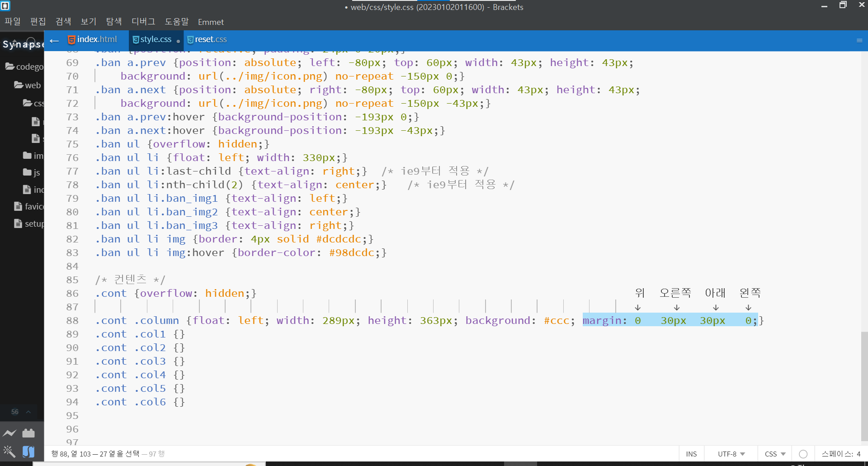Collapse the web folder in file tree

28,85
